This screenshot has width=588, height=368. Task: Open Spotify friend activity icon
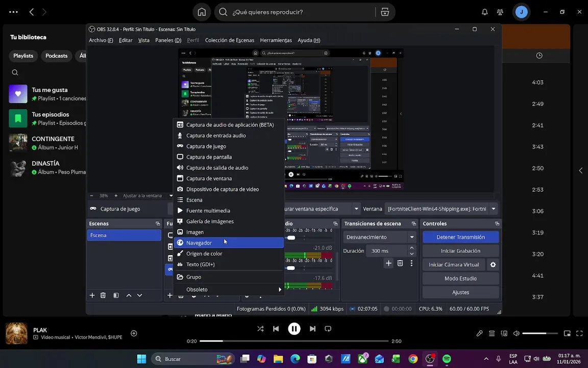click(500, 12)
